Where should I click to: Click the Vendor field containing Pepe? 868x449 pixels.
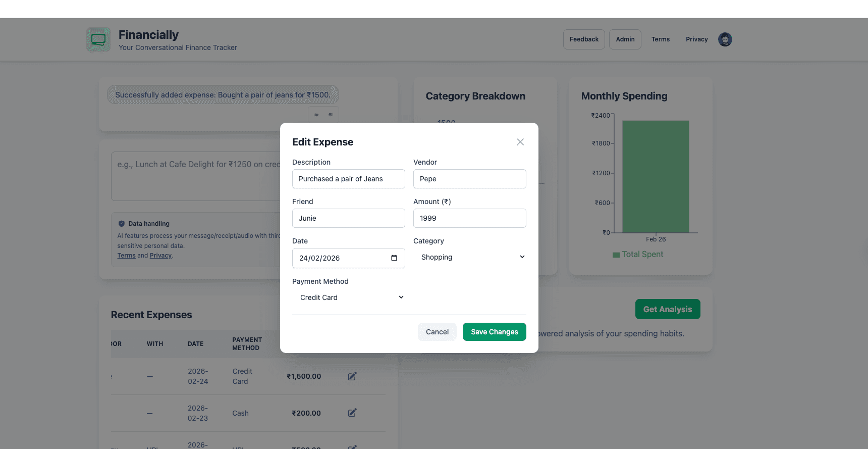[470, 179]
